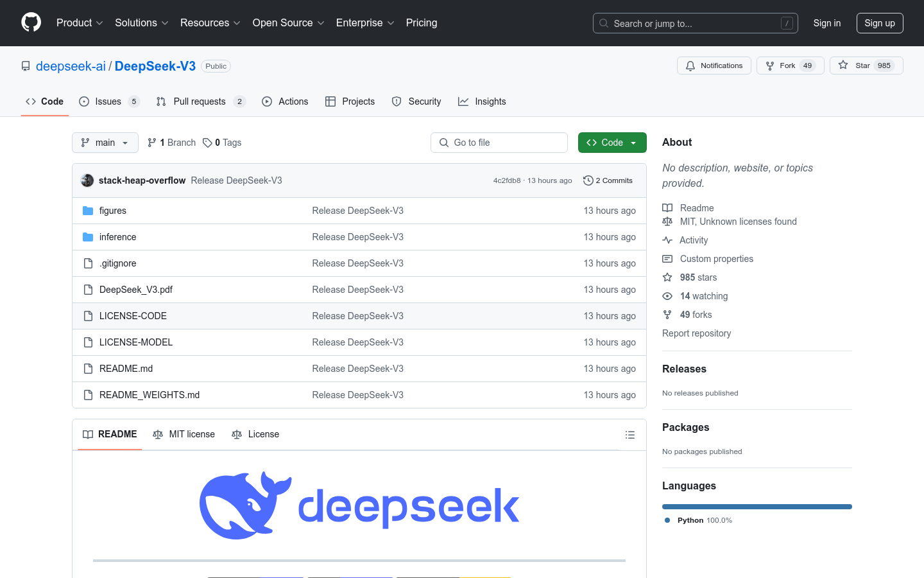
Task: Click the fork icon in Fork button
Action: pos(770,66)
